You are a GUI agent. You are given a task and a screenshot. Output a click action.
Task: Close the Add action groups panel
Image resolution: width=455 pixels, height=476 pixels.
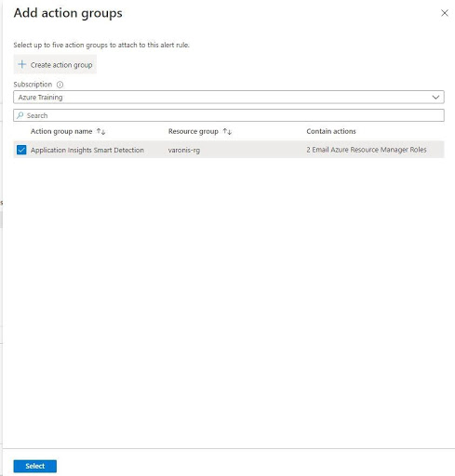click(445, 13)
